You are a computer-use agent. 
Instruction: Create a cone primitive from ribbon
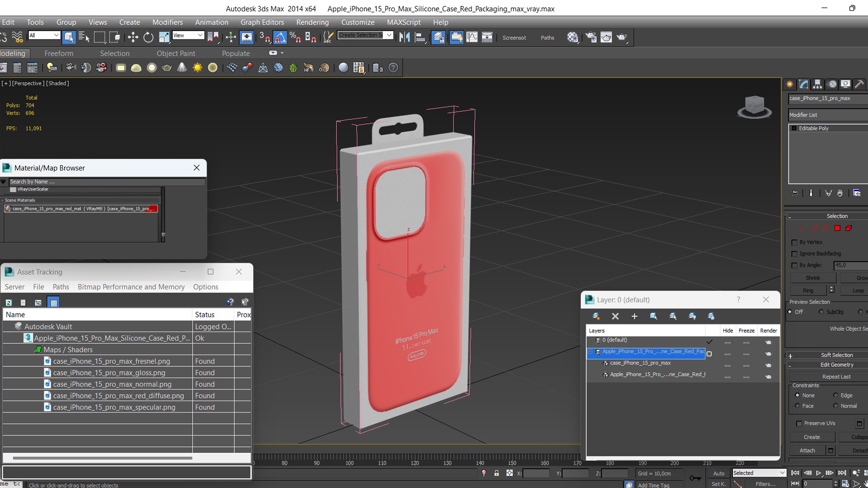tap(182, 68)
